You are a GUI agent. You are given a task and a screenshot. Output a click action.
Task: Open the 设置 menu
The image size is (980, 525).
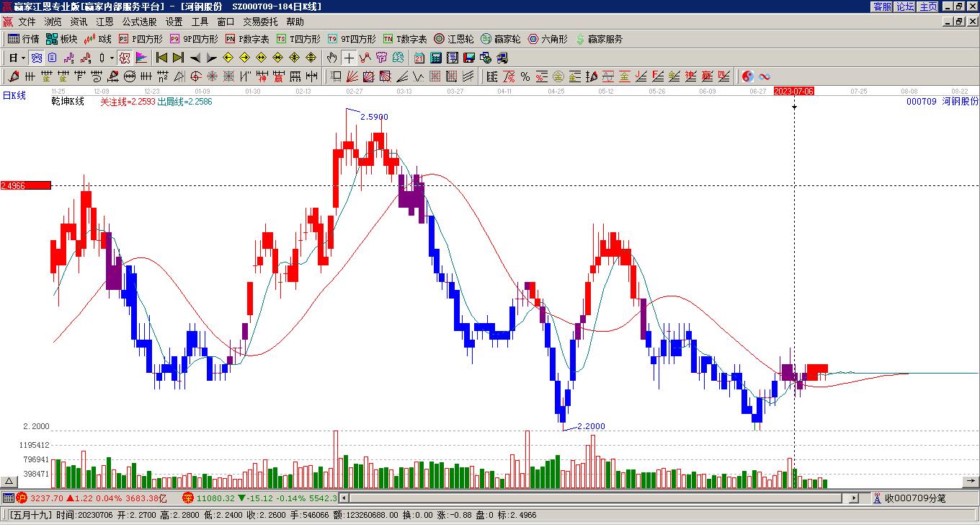point(174,22)
